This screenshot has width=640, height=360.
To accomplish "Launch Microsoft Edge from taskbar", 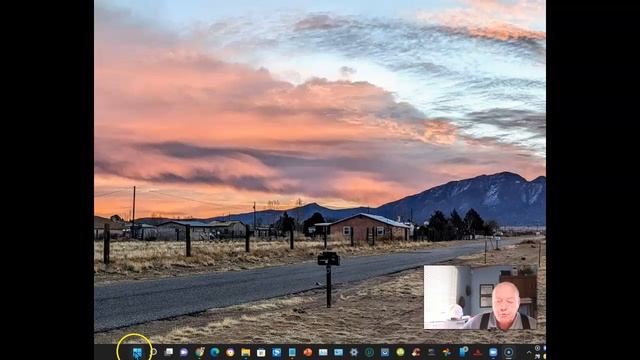I will click(215, 352).
